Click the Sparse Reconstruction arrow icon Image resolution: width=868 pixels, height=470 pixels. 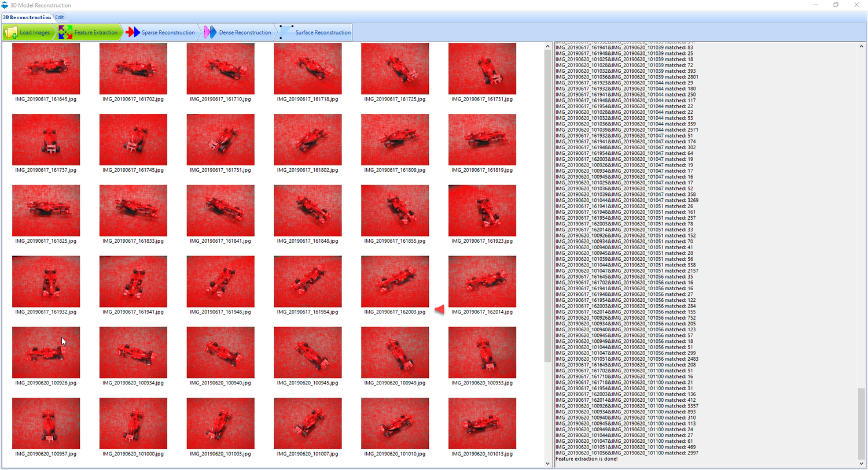[x=133, y=32]
